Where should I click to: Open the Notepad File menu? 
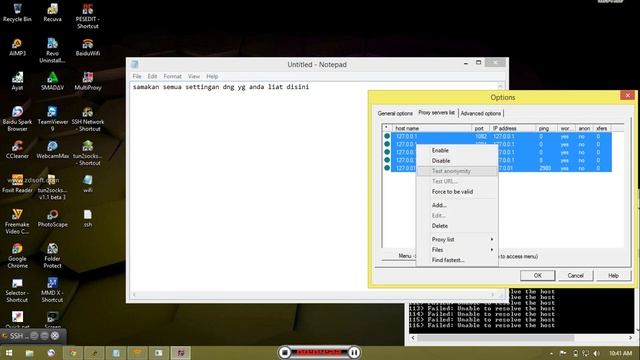pos(137,76)
